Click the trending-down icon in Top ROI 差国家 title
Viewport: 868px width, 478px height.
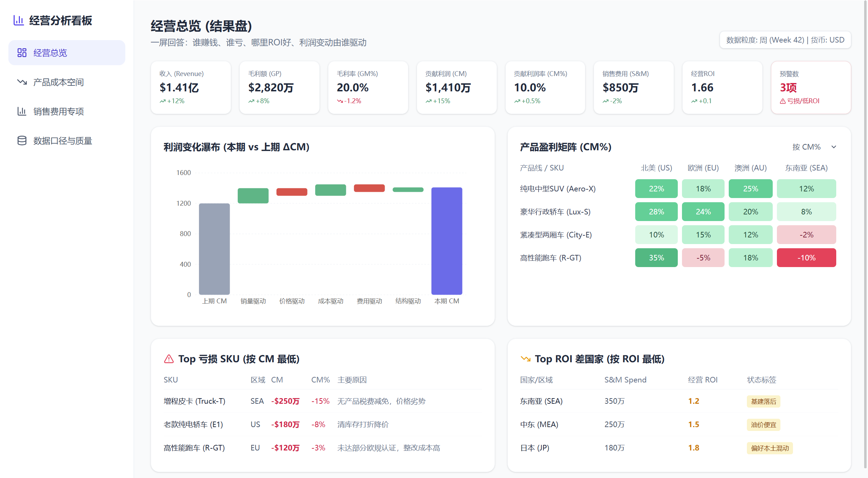525,359
